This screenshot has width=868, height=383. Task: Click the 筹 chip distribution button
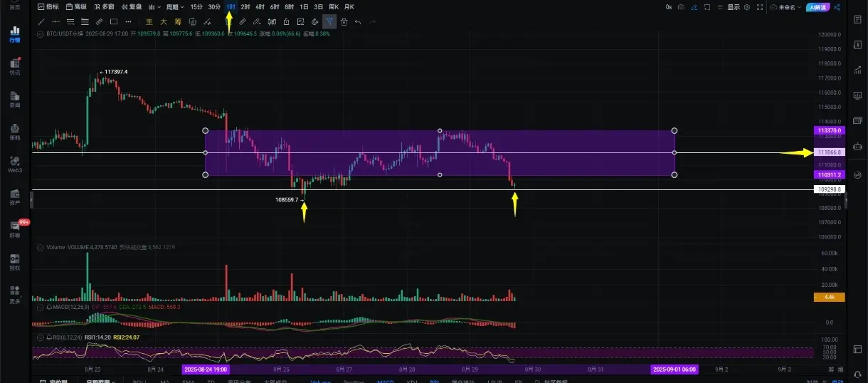point(178,22)
